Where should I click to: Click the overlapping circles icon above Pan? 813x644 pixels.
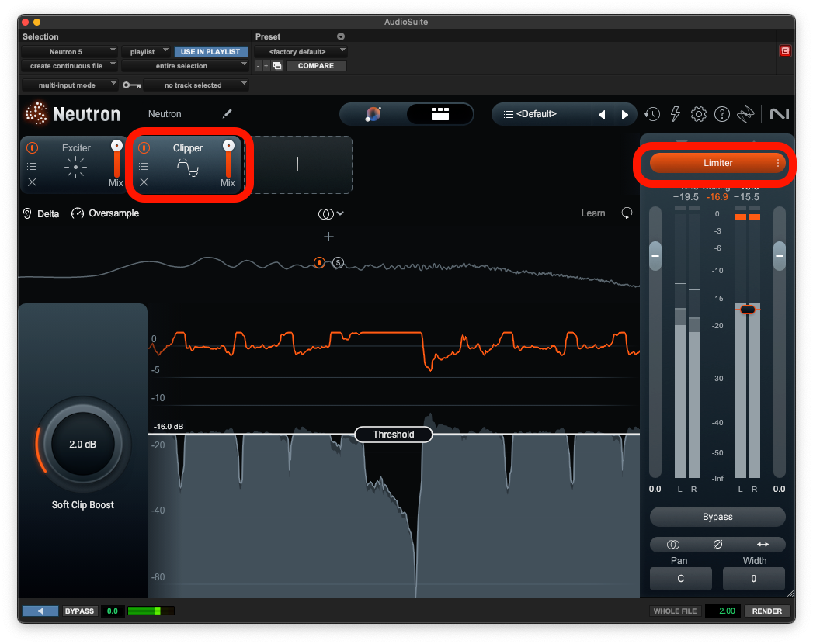673,545
